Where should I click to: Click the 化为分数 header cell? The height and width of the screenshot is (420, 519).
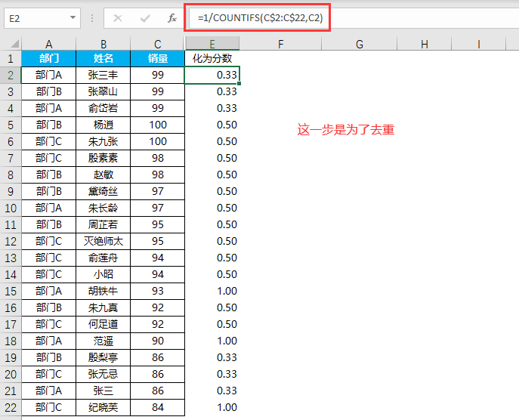(x=212, y=59)
